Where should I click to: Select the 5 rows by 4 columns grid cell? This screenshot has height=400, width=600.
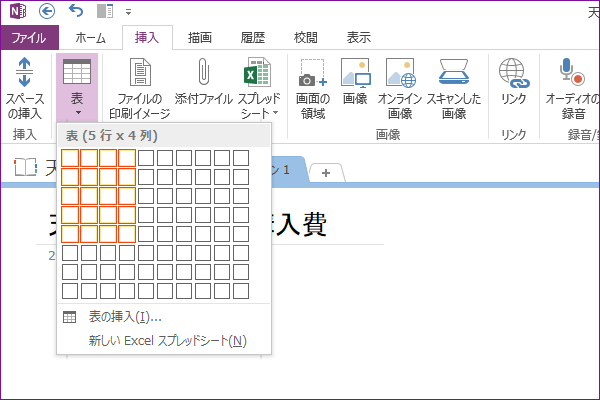[x=127, y=234]
